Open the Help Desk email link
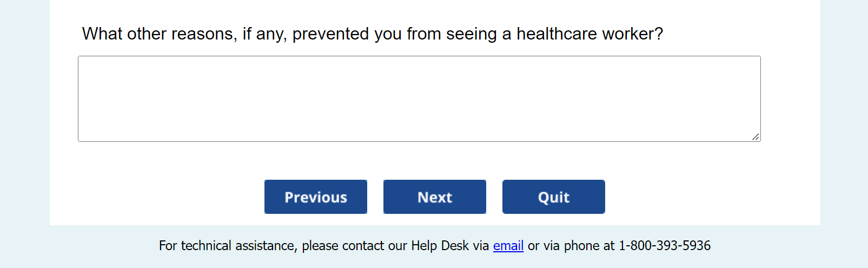 [508, 246]
